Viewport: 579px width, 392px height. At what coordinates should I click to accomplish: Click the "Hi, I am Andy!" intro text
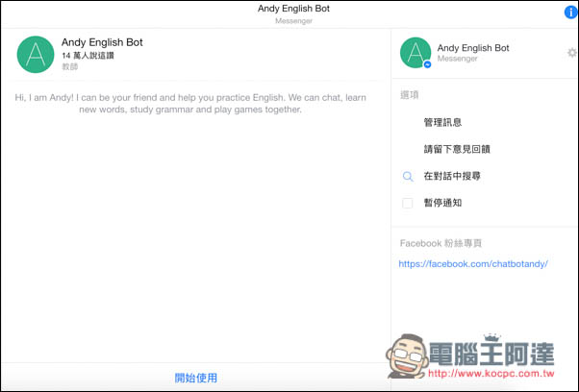point(190,103)
